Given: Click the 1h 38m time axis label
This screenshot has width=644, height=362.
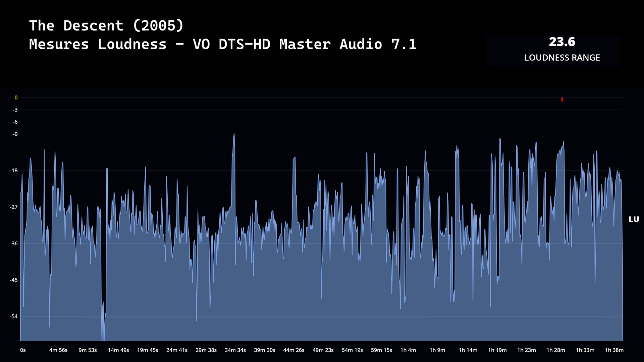Looking at the screenshot, I should (614, 350).
